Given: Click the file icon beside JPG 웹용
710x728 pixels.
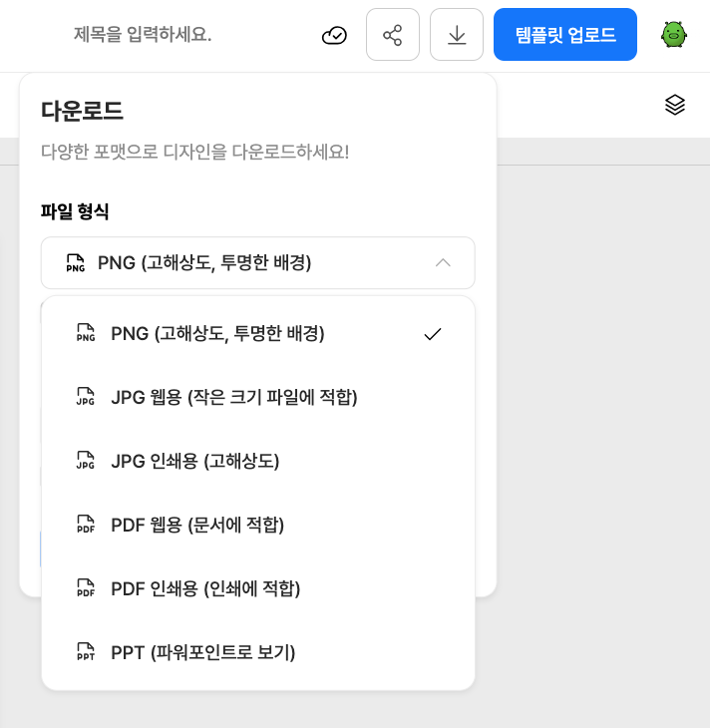Looking at the screenshot, I should (x=86, y=397).
